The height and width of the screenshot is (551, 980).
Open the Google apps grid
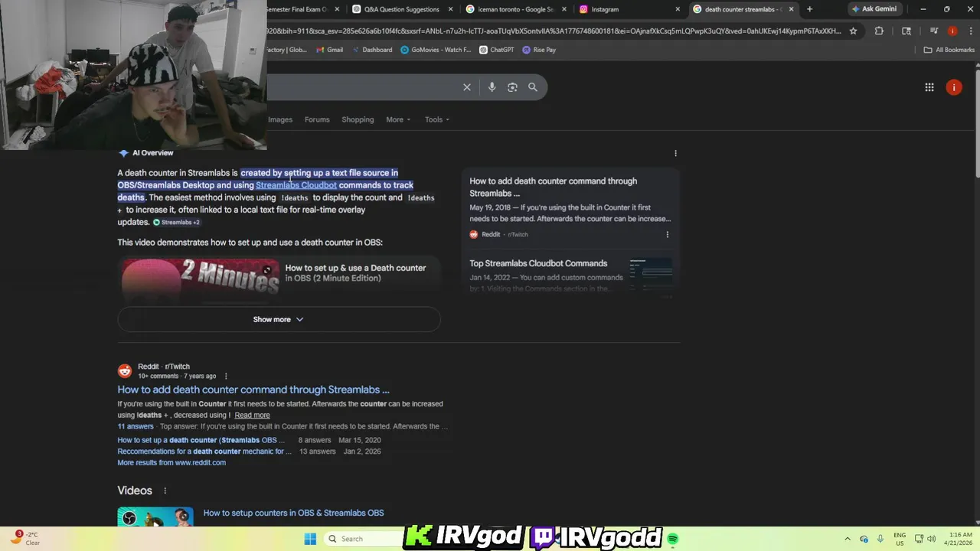click(x=929, y=87)
